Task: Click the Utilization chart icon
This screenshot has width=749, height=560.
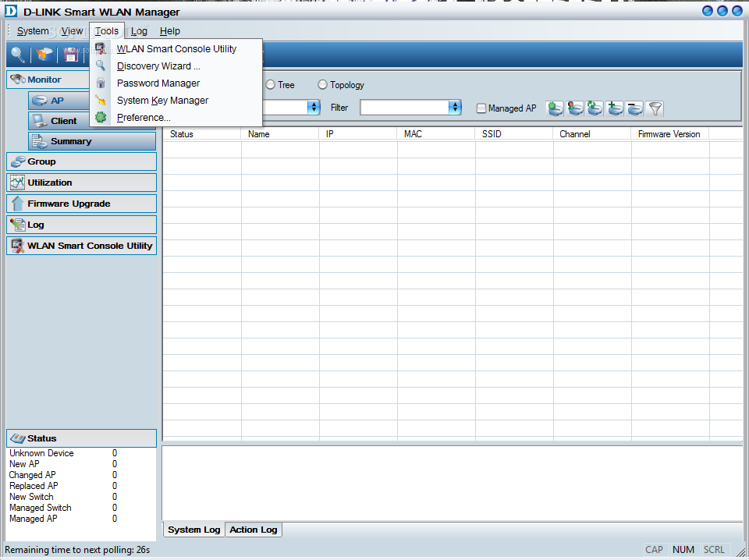Action: (17, 183)
